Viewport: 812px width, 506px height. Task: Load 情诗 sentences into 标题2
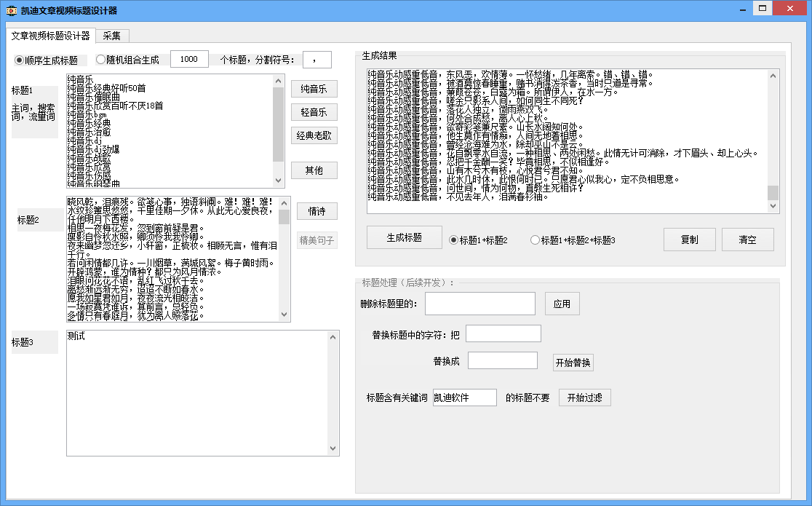click(x=317, y=211)
